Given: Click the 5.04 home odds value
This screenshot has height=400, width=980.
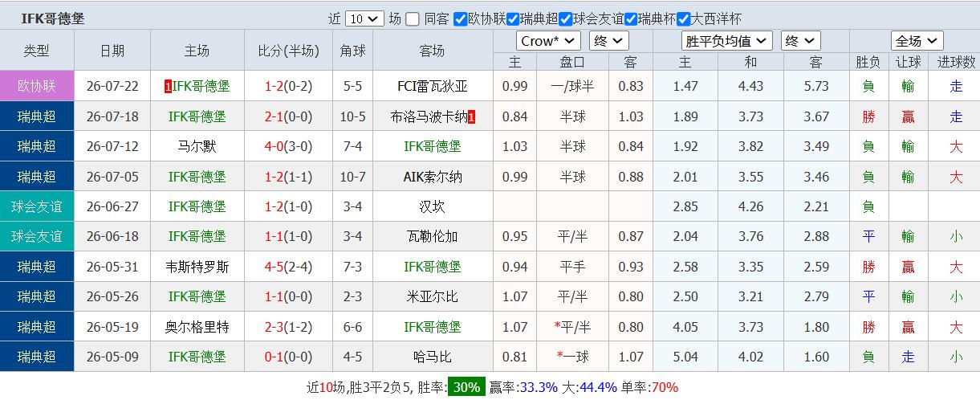Looking at the screenshot, I should [x=685, y=357].
